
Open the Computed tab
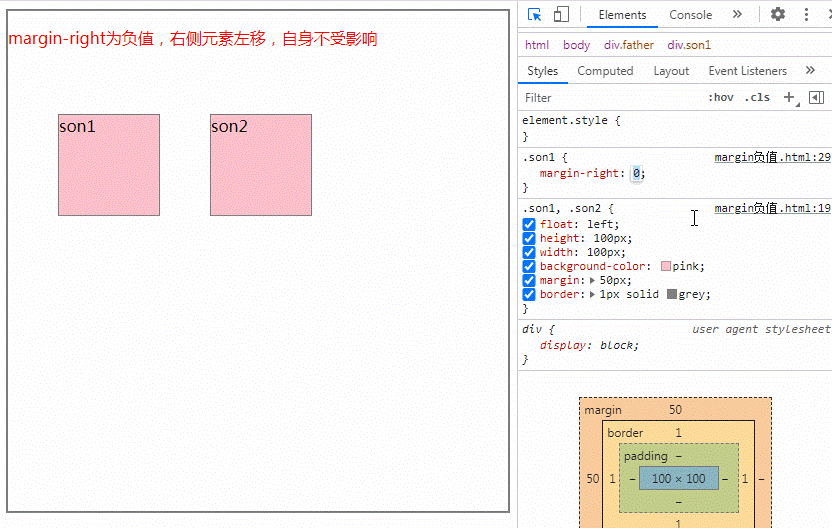(x=605, y=71)
